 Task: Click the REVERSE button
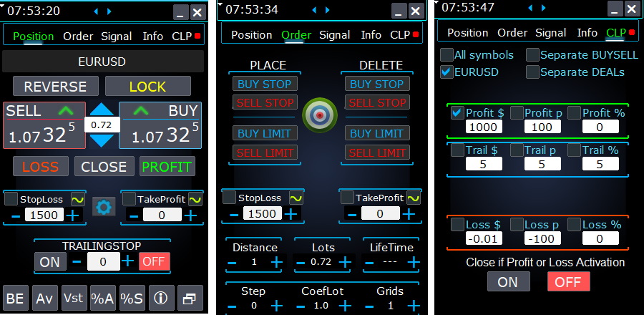[55, 86]
